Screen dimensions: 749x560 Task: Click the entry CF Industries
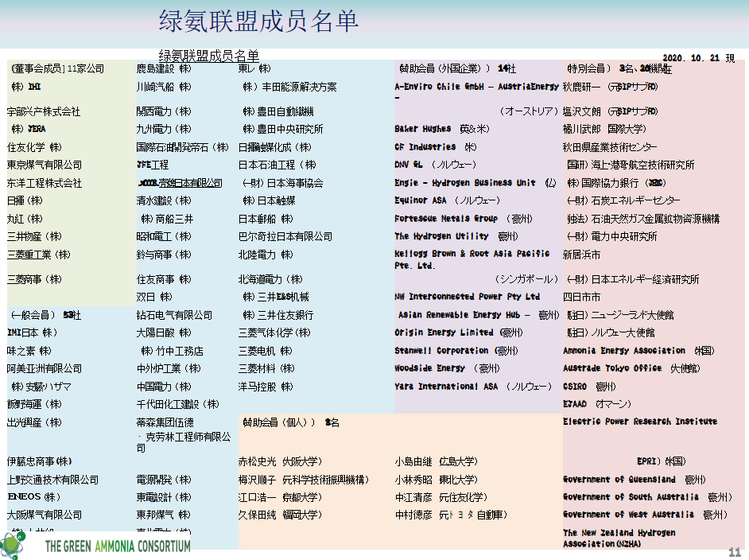coord(425,147)
